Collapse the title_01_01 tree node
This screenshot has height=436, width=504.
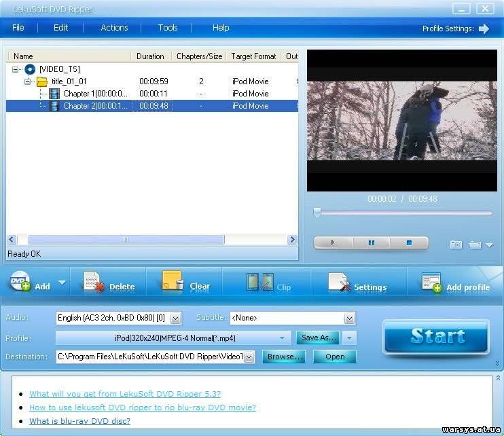pyautogui.click(x=27, y=81)
